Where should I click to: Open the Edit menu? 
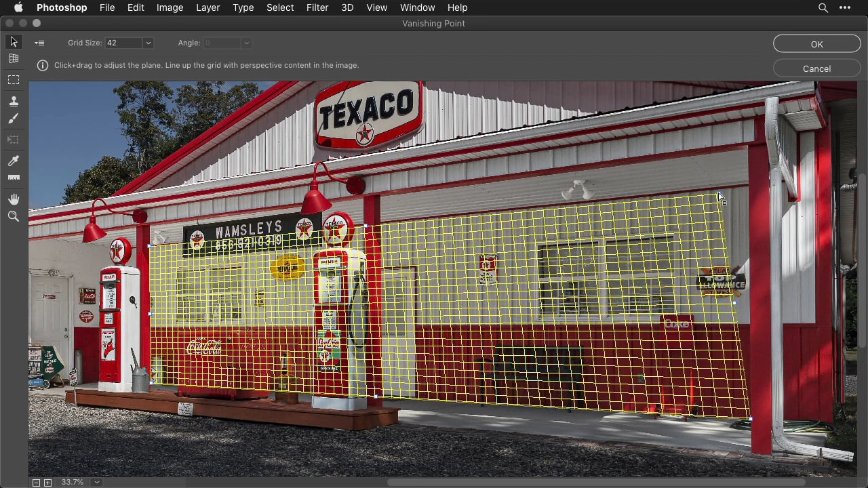coord(136,7)
